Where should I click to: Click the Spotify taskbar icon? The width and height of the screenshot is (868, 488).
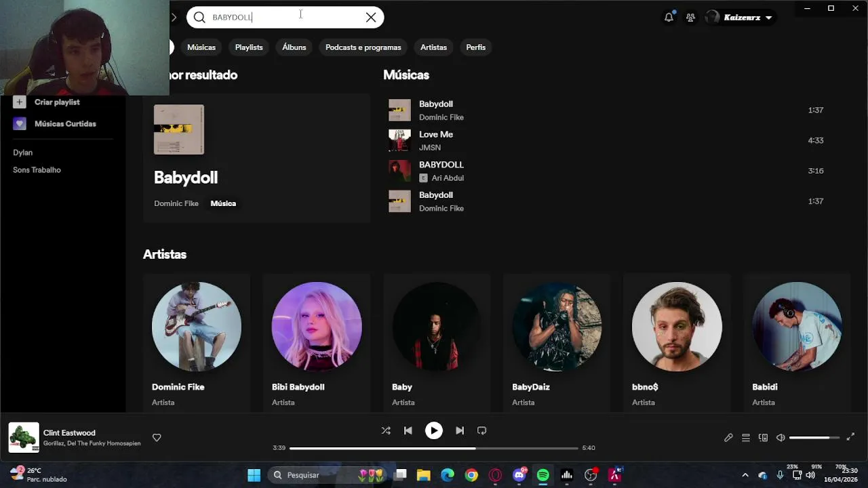543,475
